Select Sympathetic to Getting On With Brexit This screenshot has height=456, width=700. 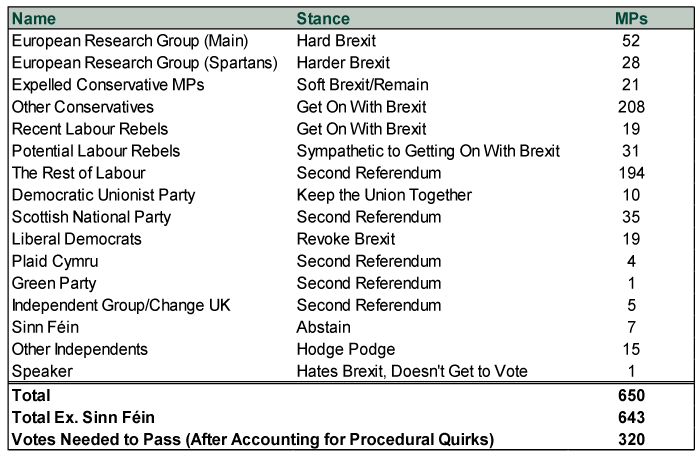point(428,151)
